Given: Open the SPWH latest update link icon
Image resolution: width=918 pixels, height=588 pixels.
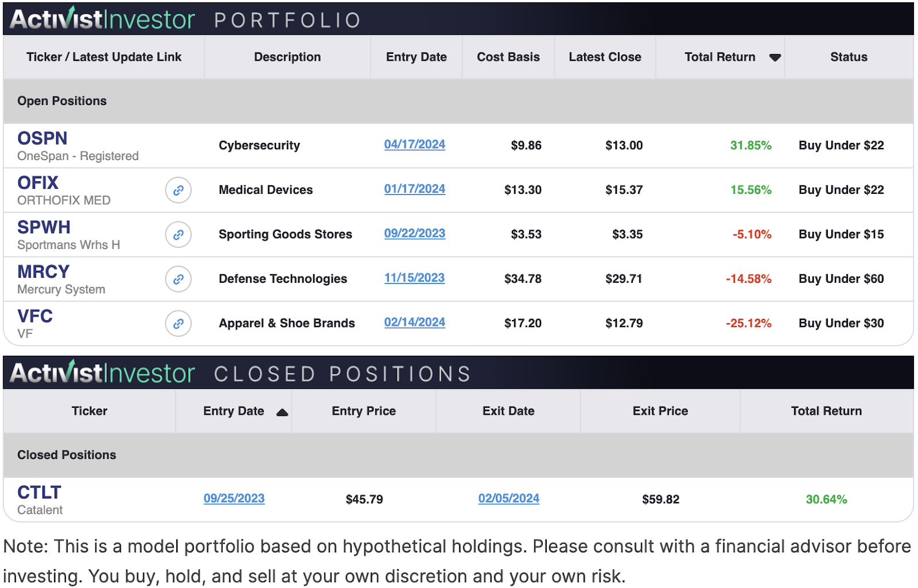Looking at the screenshot, I should (178, 235).
